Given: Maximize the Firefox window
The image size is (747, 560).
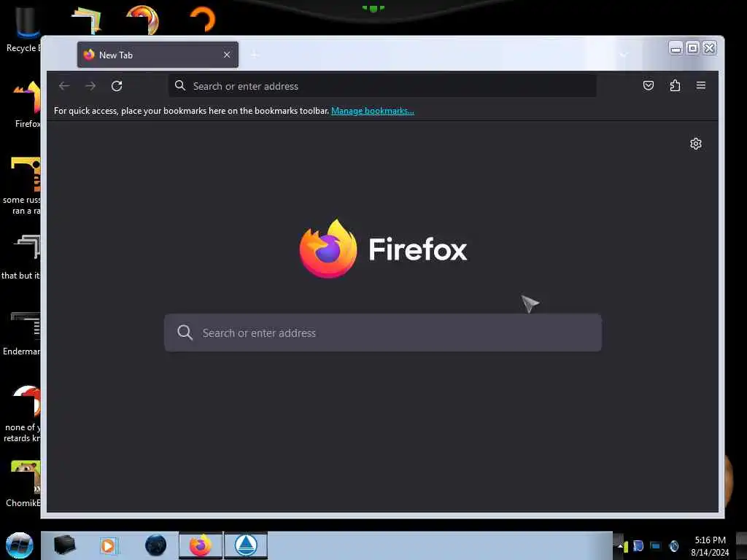Looking at the screenshot, I should [693, 48].
